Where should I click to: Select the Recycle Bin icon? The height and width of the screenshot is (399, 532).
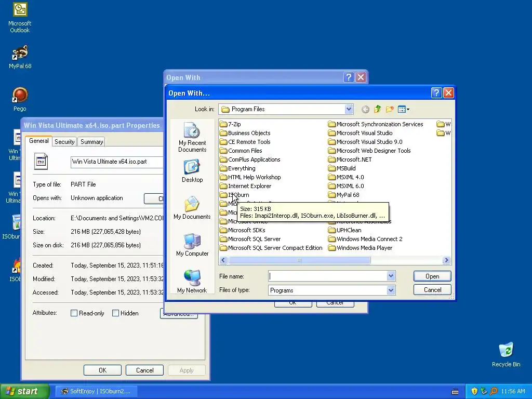506,354
